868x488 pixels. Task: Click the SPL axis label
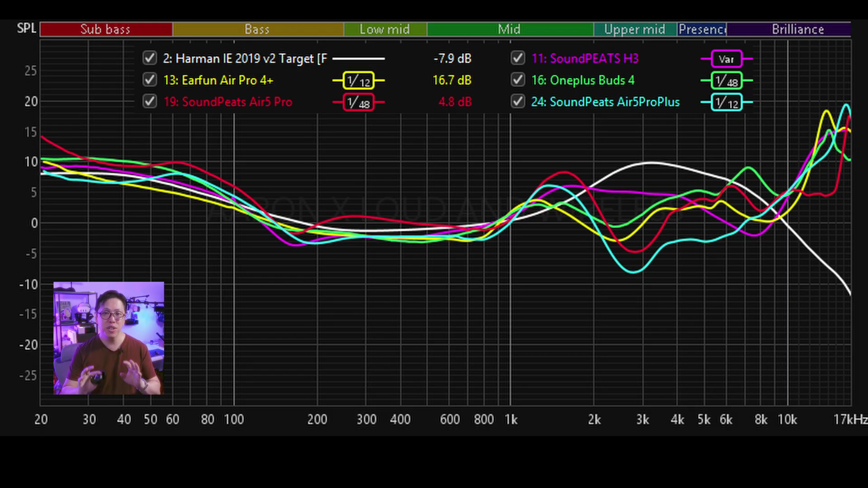(26, 28)
